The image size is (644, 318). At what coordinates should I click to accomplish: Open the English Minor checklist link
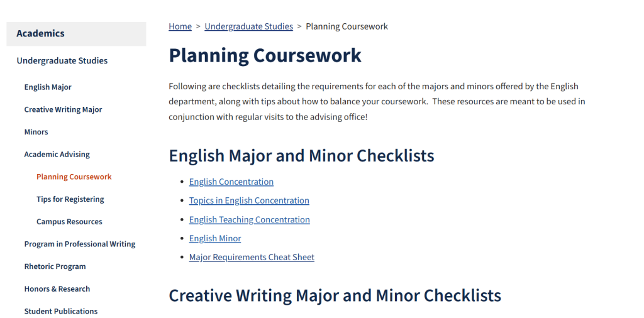tap(214, 238)
